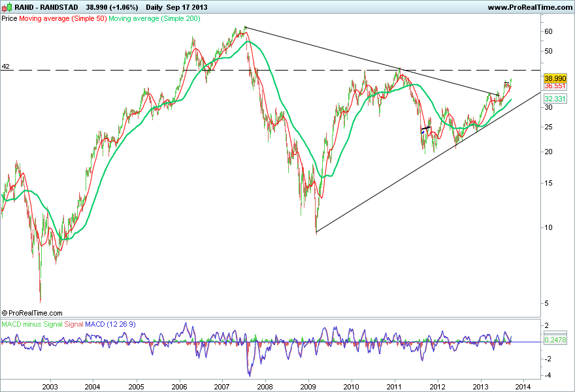The image size is (575, 392).
Task: Select the MACD (12 26 9) label
Action: [x=110, y=324]
